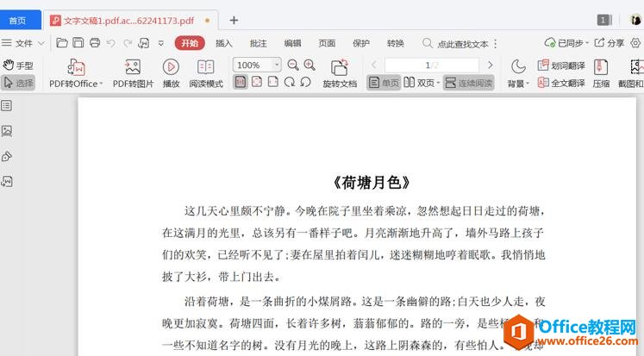The height and width of the screenshot is (356, 644).
Task: Switch to the 文字文稿1.pdf document tab
Action: (x=128, y=21)
